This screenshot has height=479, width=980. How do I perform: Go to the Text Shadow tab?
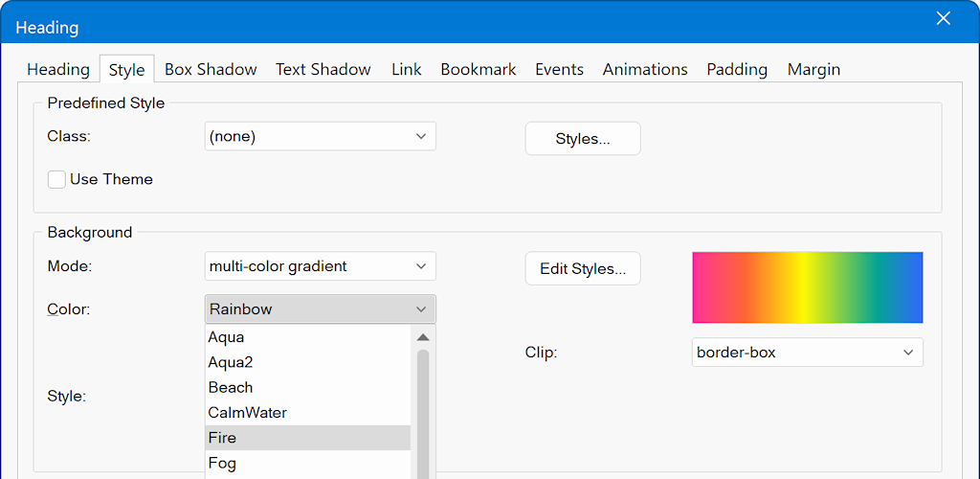pyautogui.click(x=323, y=69)
